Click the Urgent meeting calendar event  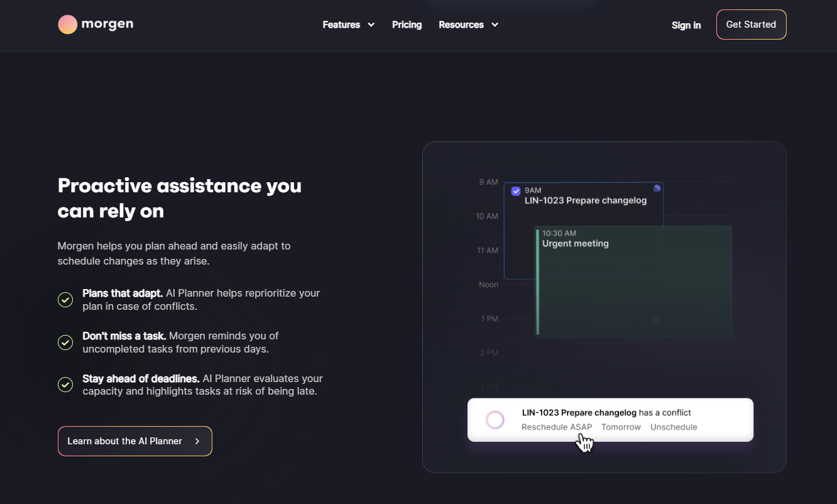[633, 282]
